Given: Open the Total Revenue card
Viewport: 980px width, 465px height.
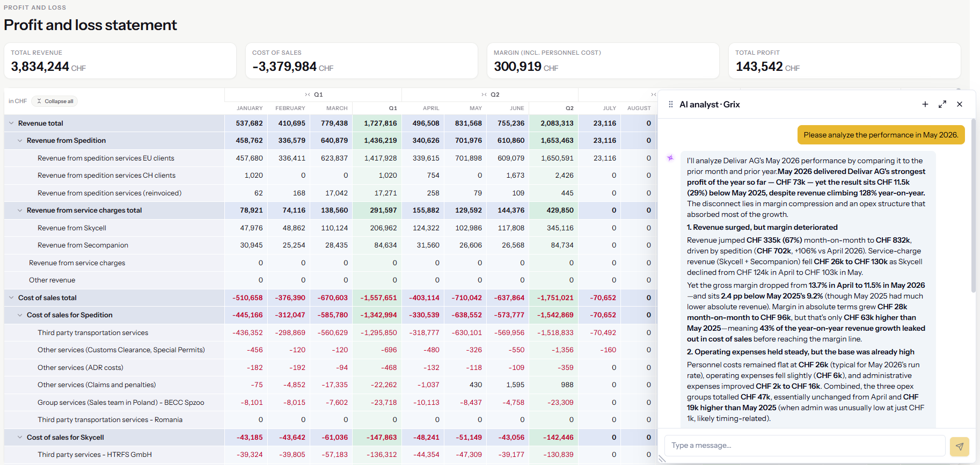Looking at the screenshot, I should tap(120, 61).
